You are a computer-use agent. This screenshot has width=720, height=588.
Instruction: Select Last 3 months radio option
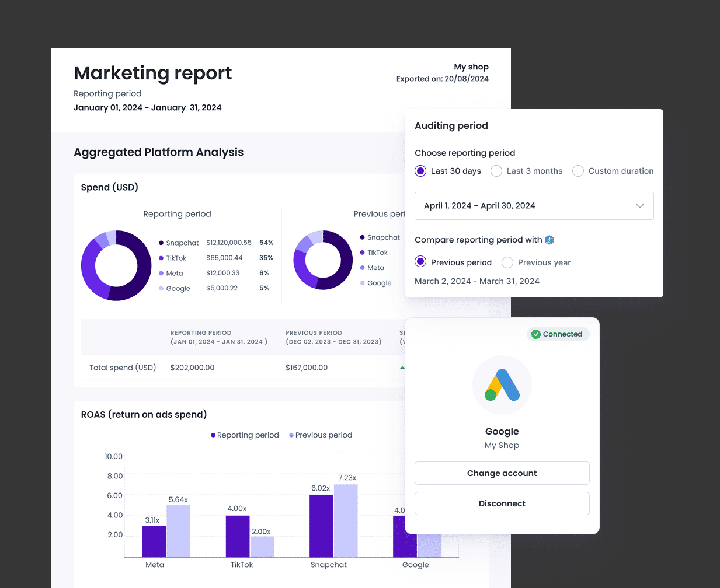pyautogui.click(x=496, y=171)
